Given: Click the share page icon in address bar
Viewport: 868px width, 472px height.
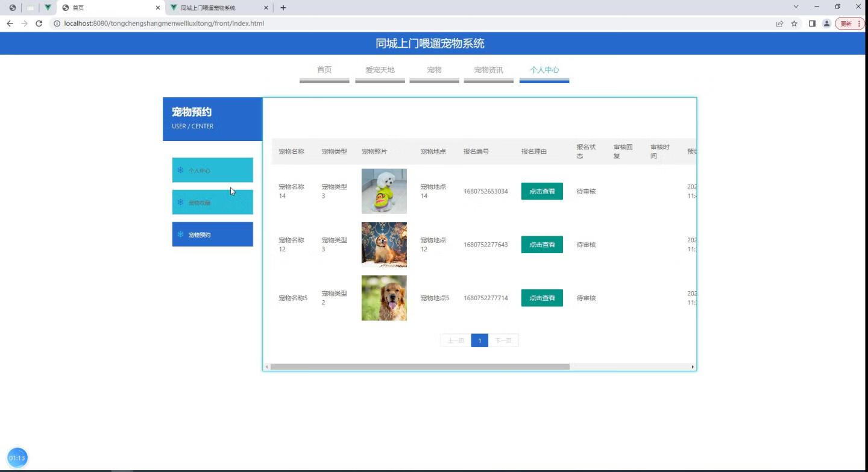Looking at the screenshot, I should (x=779, y=24).
